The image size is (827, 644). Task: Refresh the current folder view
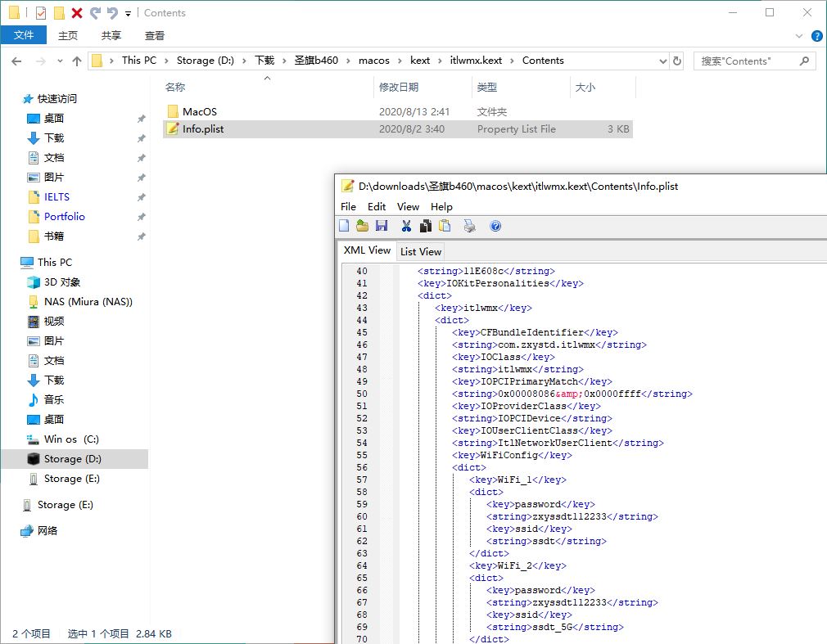click(677, 61)
